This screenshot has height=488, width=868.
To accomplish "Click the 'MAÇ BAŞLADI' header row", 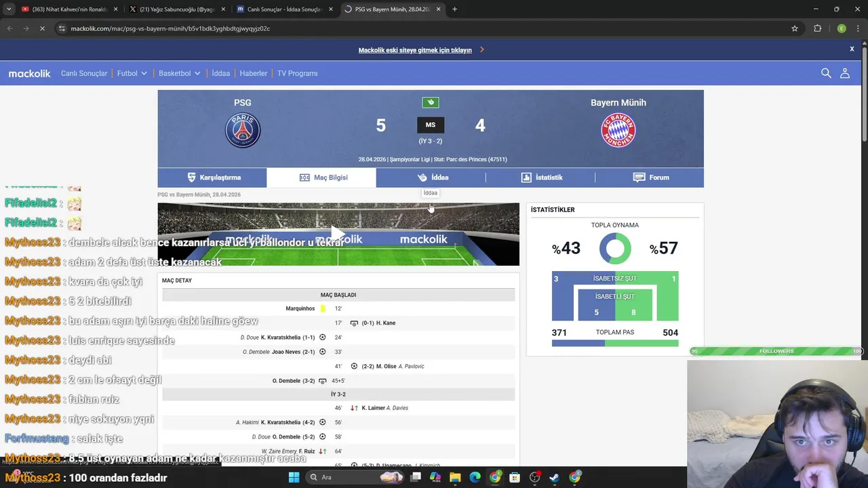I will (338, 295).
